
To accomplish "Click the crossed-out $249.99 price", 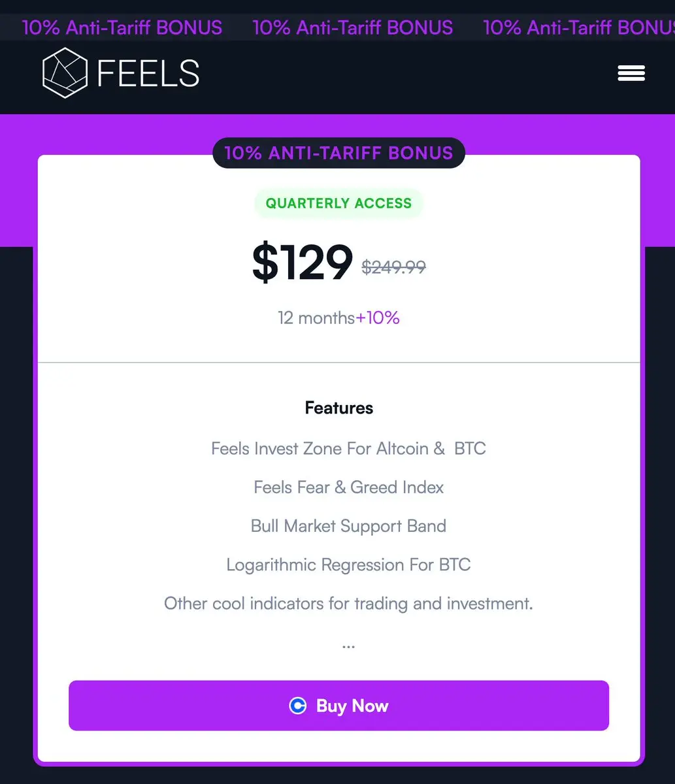I will [x=394, y=267].
